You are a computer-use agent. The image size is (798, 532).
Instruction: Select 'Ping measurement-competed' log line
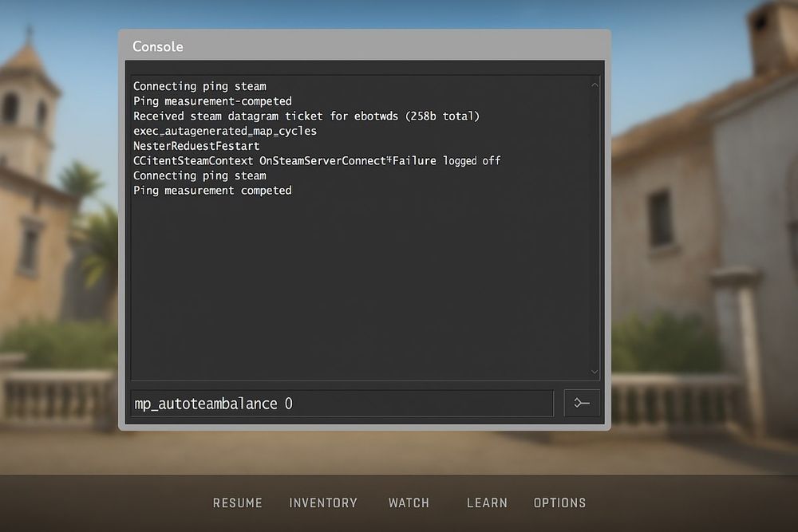[x=213, y=101]
